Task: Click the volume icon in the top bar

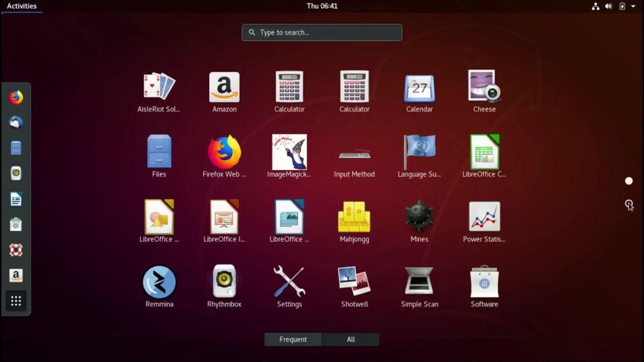Action: 608,6
